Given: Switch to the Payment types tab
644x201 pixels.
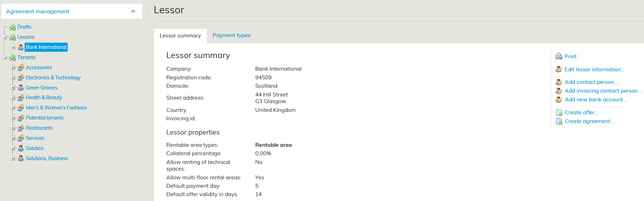Looking at the screenshot, I should pyautogui.click(x=231, y=35).
